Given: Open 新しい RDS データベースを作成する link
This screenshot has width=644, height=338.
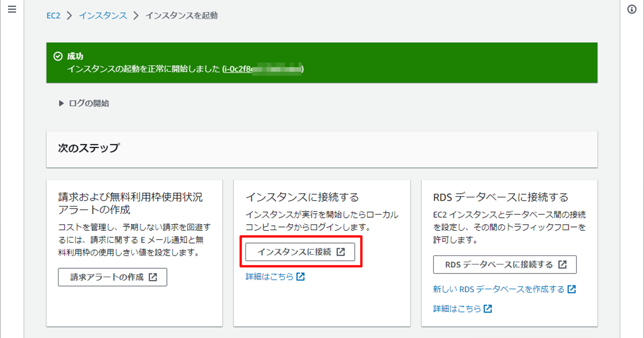Looking at the screenshot, I should click(x=504, y=289).
